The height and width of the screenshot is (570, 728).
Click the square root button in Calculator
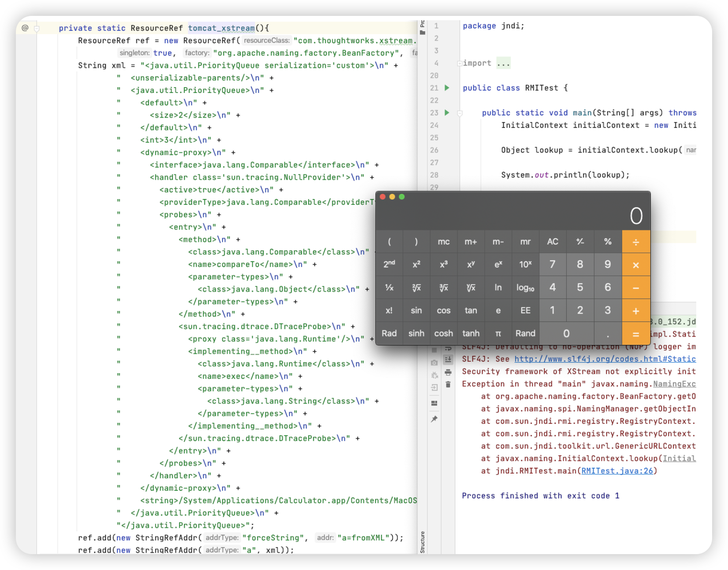[x=416, y=288]
